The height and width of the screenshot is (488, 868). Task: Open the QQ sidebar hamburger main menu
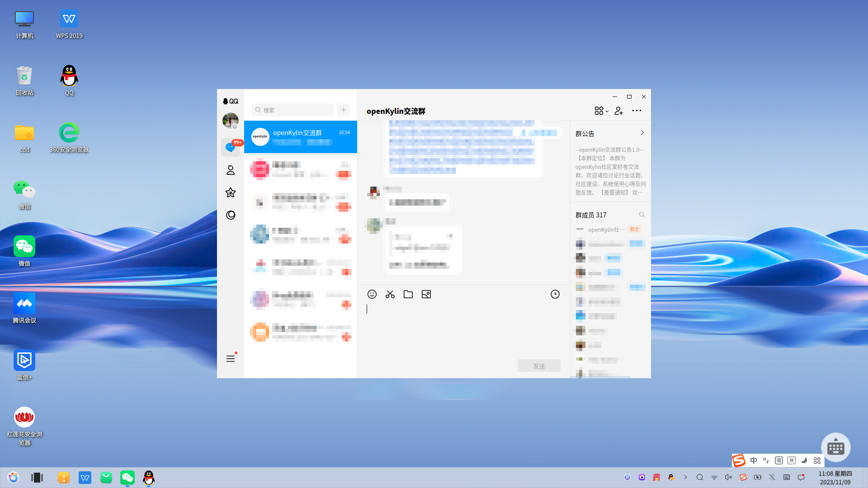coord(231,358)
